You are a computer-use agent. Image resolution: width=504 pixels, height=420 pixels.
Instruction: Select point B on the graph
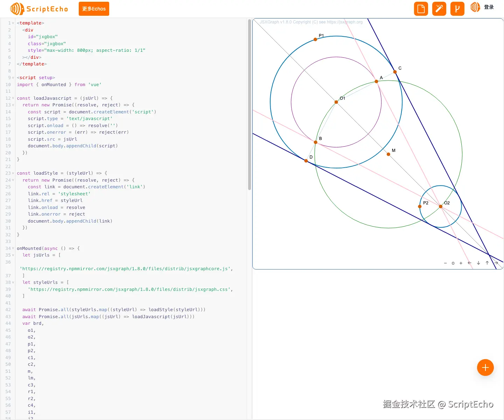(316, 142)
